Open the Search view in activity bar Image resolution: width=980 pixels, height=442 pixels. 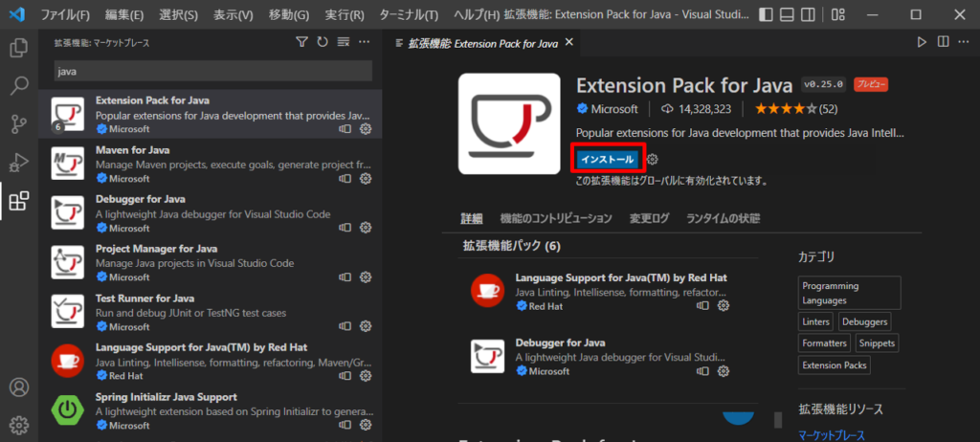[x=19, y=86]
